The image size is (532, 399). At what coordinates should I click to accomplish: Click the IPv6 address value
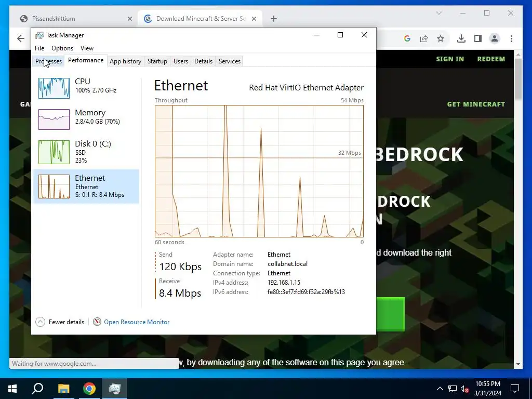point(306,292)
